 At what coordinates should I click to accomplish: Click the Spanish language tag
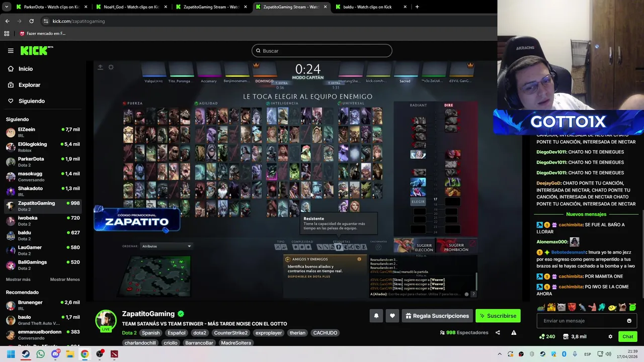(x=150, y=333)
